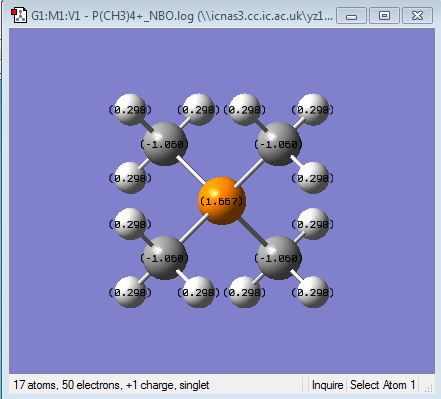This screenshot has width=441, height=399.
Task: Close the P(CH3)4+_NBO.log view window
Action: [417, 16]
